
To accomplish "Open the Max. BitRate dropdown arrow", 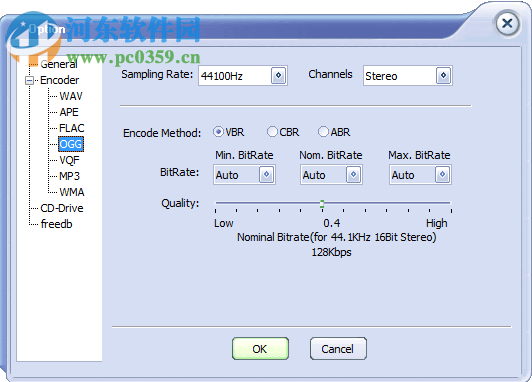I will point(442,174).
